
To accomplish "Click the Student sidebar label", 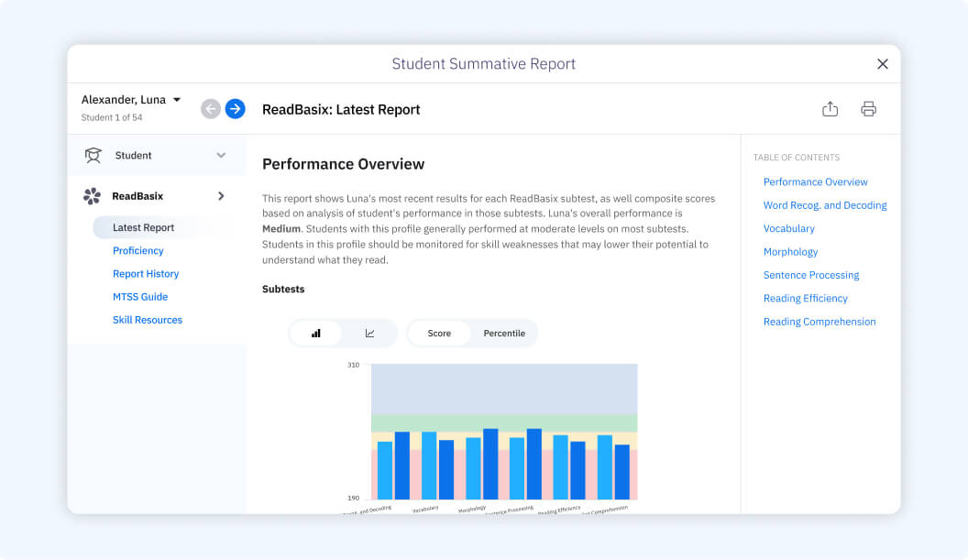I will [133, 156].
